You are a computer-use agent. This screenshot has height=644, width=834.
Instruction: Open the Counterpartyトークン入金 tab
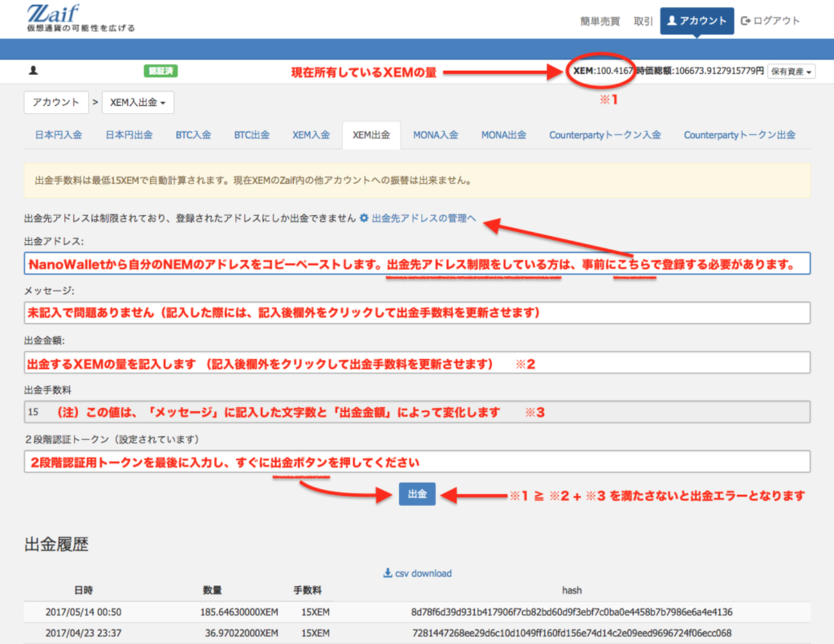605,135
